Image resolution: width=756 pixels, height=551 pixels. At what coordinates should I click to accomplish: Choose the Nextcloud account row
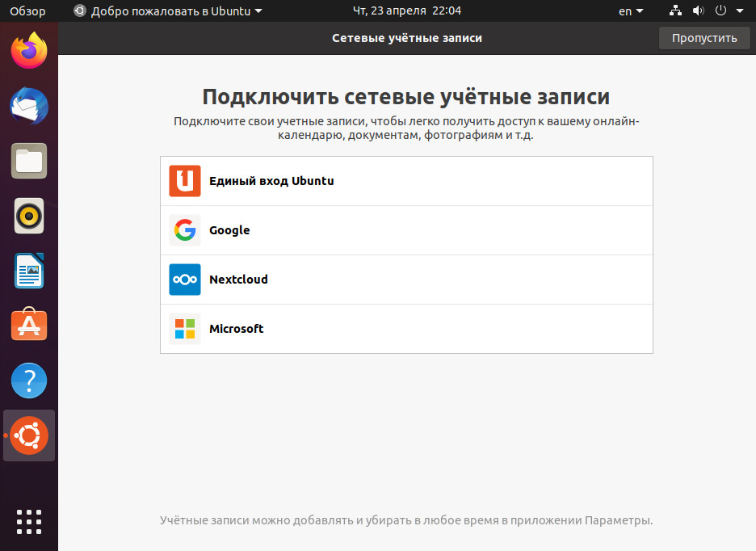[x=406, y=280]
